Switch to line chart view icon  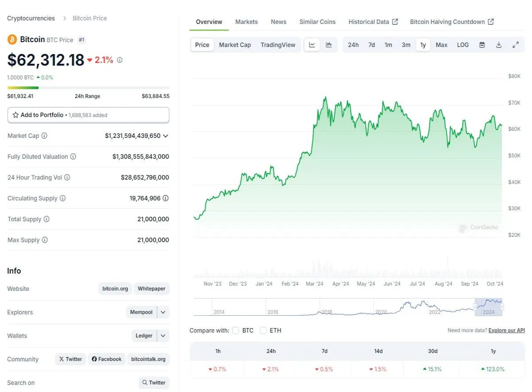pyautogui.click(x=312, y=45)
